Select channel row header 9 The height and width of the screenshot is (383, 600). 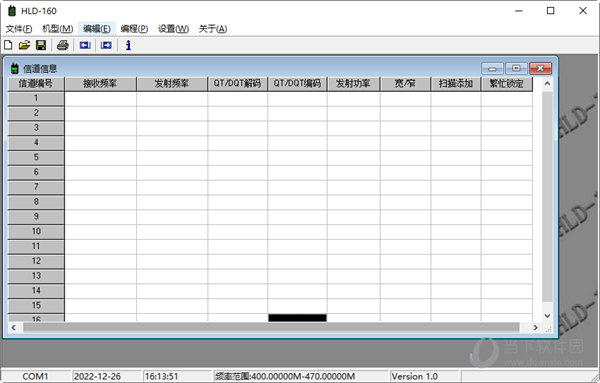(36, 217)
